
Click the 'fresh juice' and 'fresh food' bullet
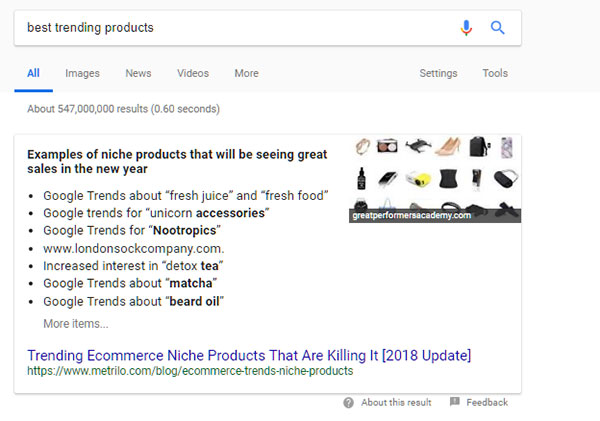tap(186, 196)
